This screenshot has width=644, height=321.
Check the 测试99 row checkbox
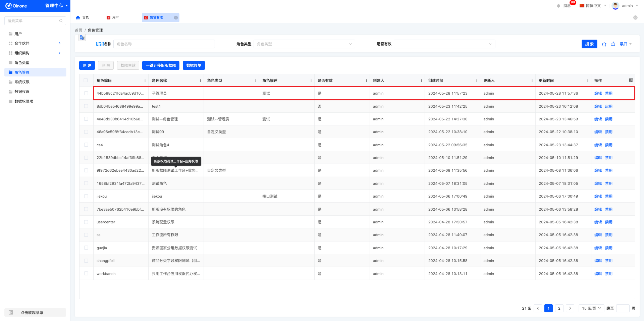click(86, 132)
